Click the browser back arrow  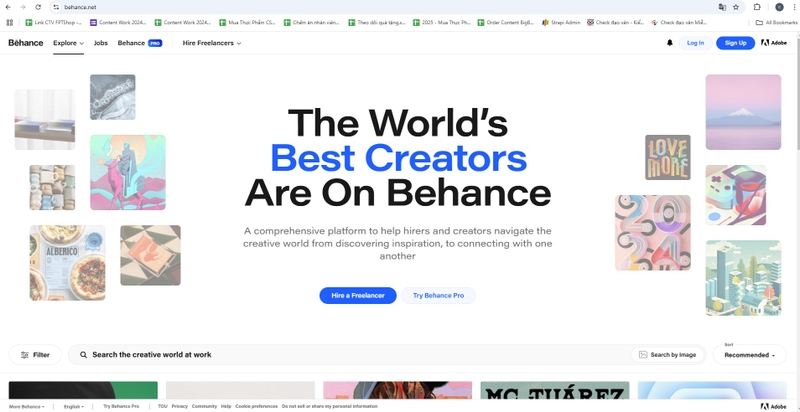[x=8, y=7]
